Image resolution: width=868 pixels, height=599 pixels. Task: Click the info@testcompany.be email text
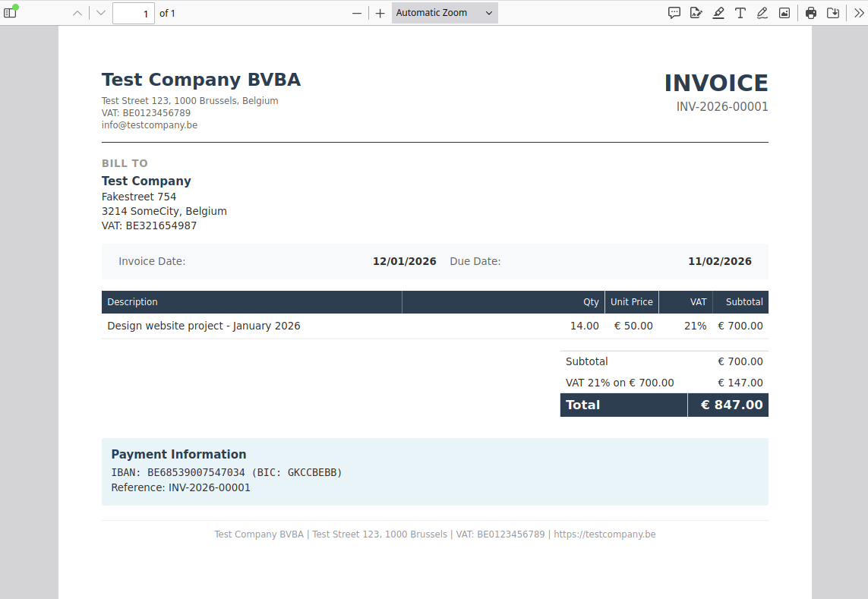pos(150,125)
